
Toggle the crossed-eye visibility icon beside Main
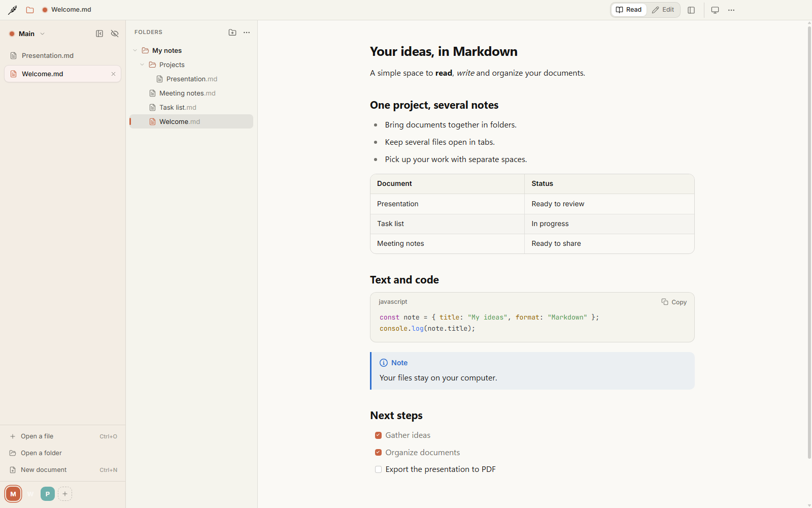point(115,34)
